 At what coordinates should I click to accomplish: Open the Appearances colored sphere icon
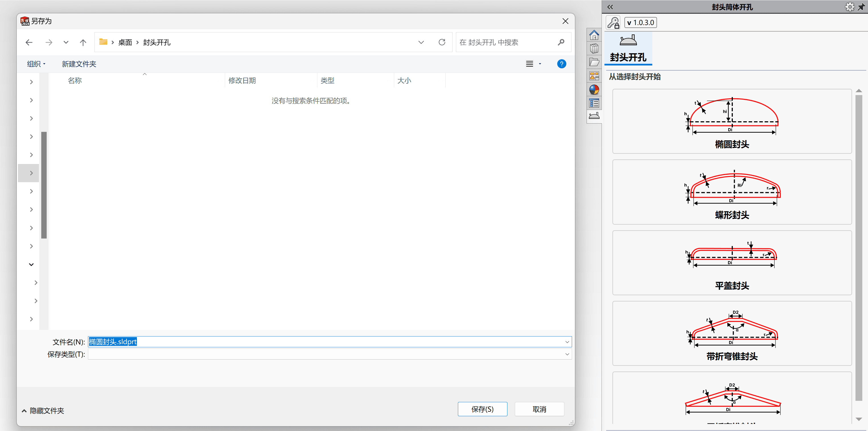coord(594,89)
